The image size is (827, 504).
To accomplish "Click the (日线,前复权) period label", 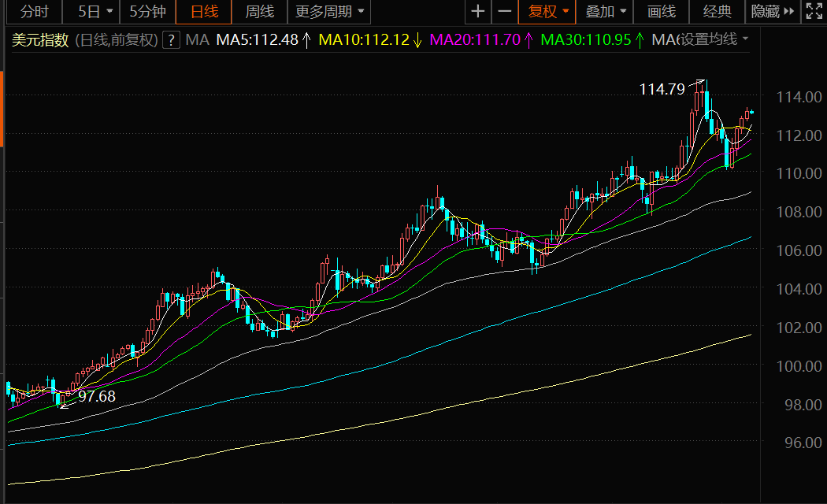I will pos(117,39).
